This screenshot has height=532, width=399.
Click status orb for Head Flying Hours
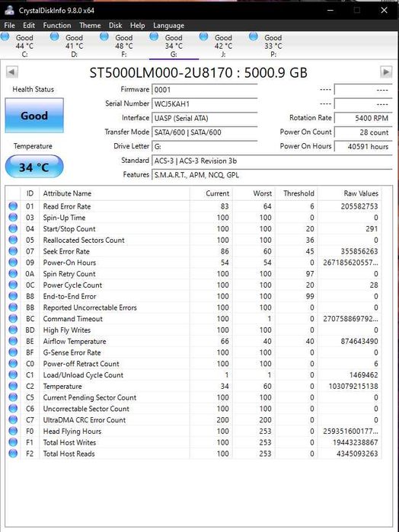(13, 431)
